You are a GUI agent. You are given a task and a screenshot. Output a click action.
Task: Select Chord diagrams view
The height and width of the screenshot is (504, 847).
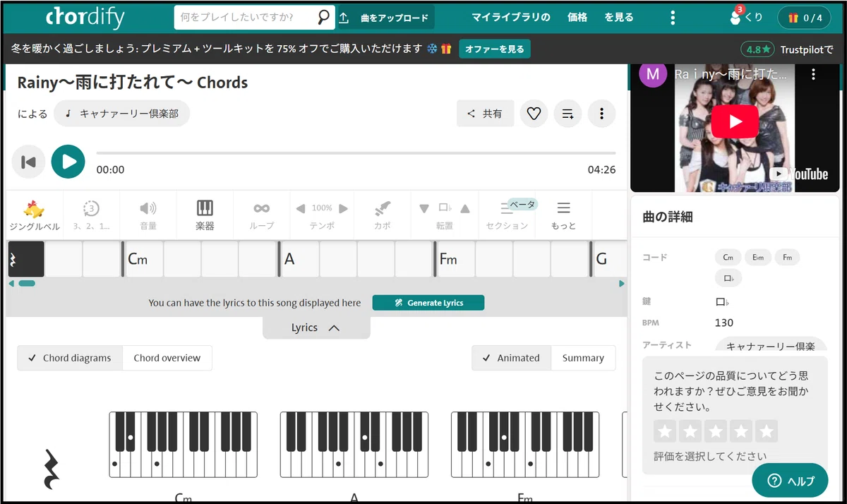point(70,358)
